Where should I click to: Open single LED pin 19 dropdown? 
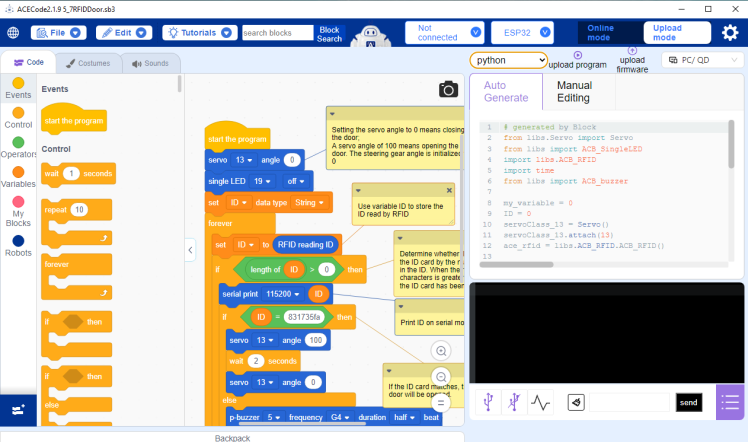click(x=262, y=181)
